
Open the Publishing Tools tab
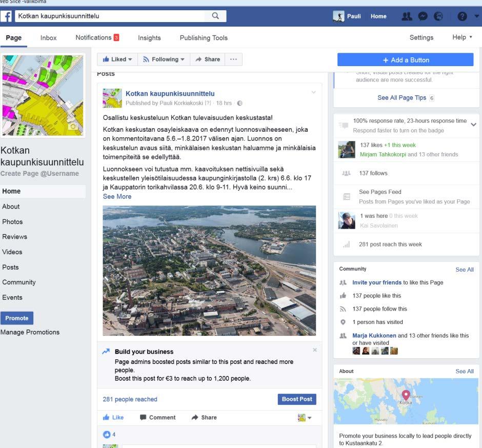(x=204, y=38)
